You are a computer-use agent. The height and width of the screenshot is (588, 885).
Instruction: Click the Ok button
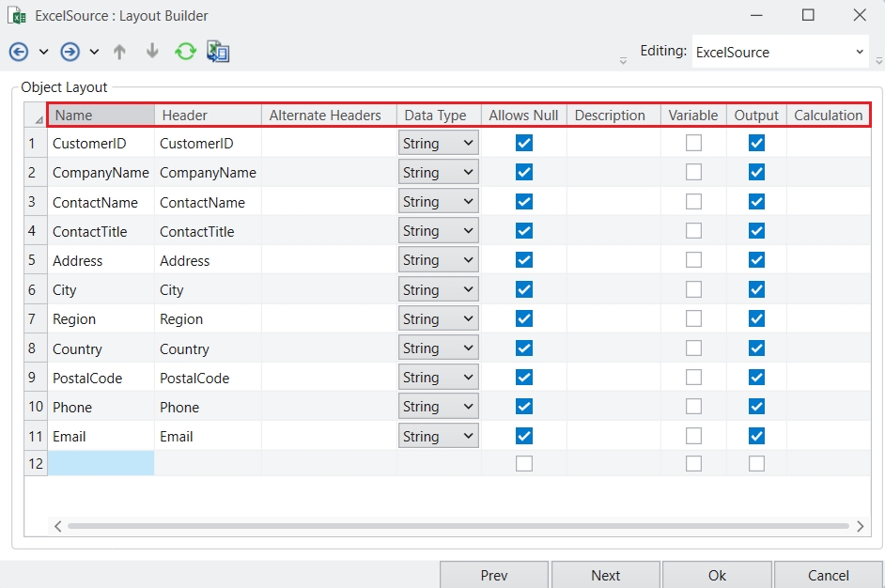point(717,575)
